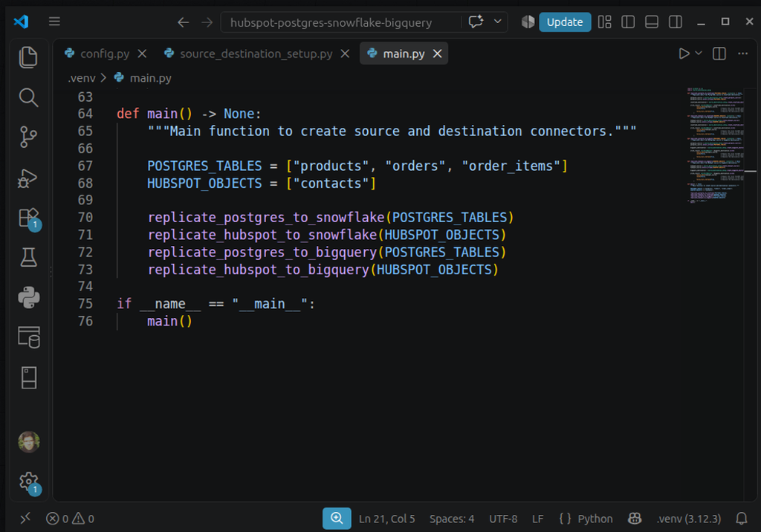This screenshot has height=532, width=761.
Task: Open the errors and warnings problems indicator
Action: pos(70,519)
